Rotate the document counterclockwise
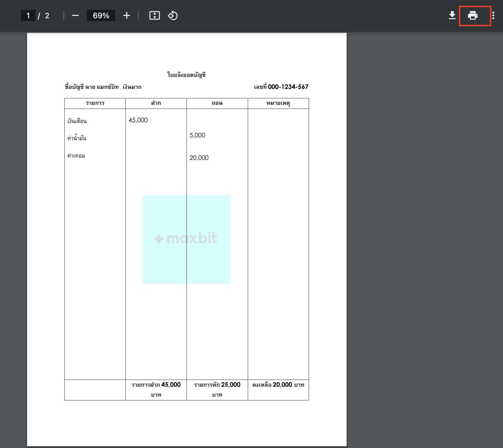 173,16
